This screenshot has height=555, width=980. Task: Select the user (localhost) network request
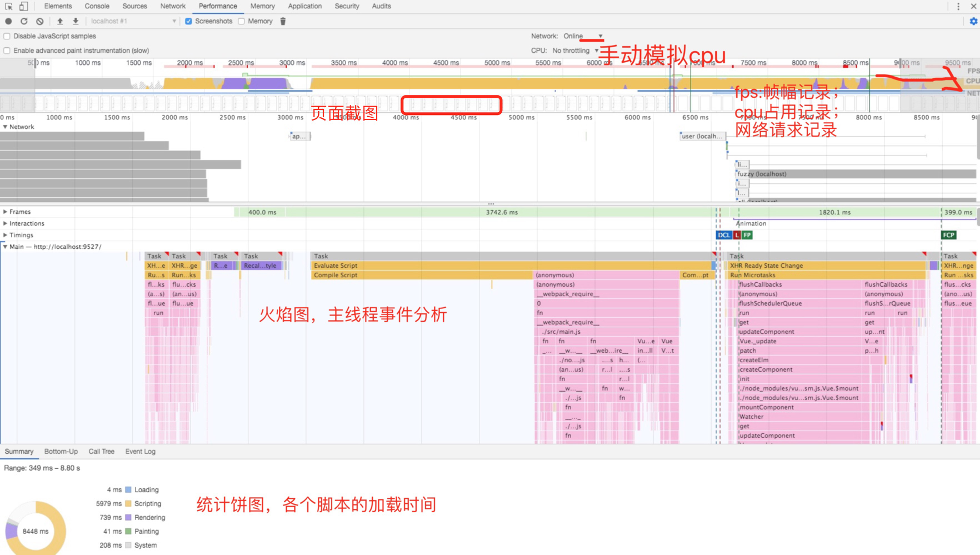(x=703, y=136)
